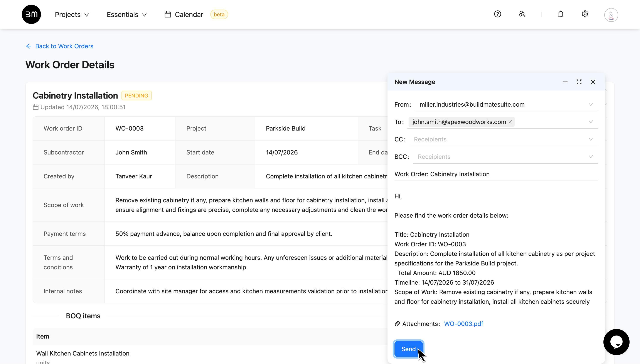Click the John Smith subcontractor cell
This screenshot has width=640, height=364.
140,152
